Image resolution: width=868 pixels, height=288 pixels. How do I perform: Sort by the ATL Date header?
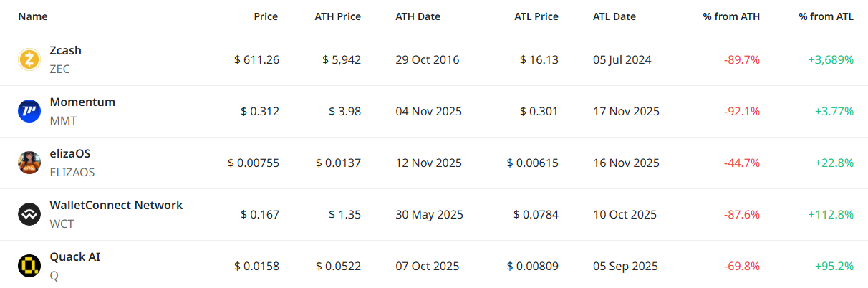pos(614,16)
